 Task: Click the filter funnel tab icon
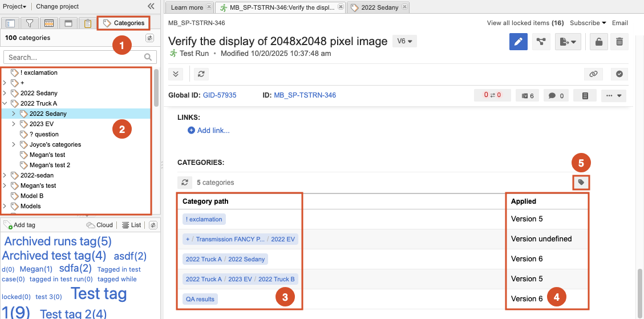30,23
